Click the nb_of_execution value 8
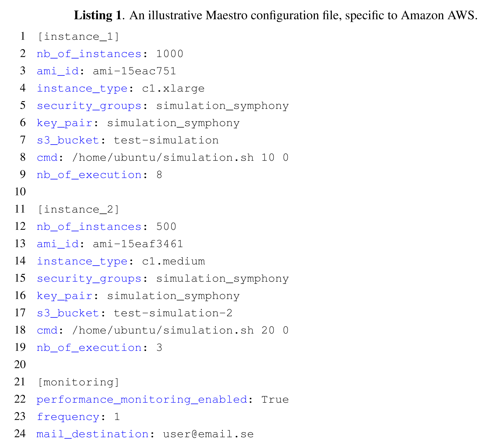Image resolution: width=486 pixels, height=448 pixels. pos(159,175)
